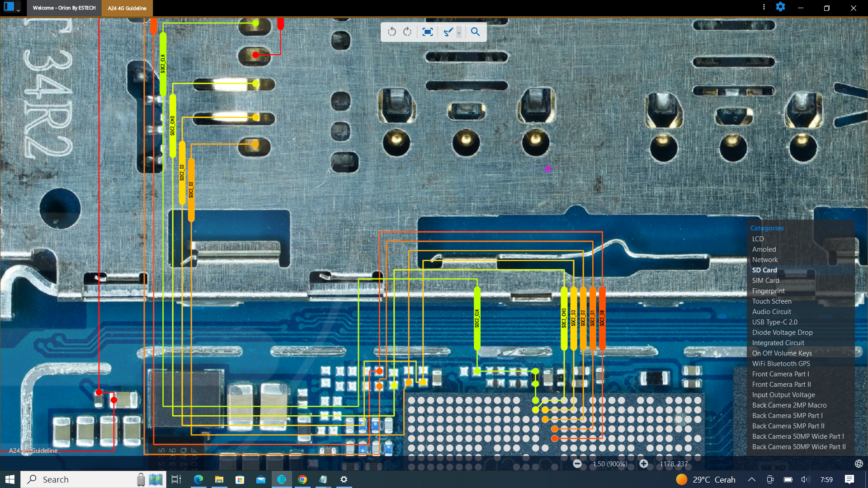Open the magnifier search tool
Image resolution: width=868 pixels, height=488 pixels.
pos(475,32)
